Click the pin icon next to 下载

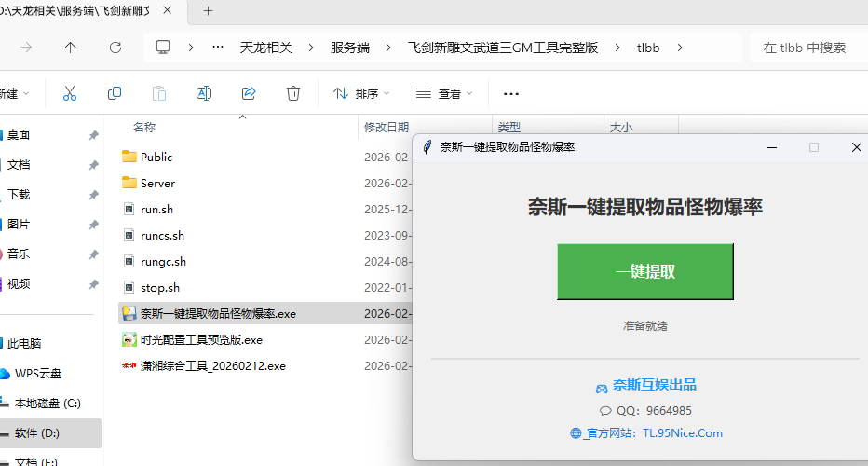coord(93,195)
